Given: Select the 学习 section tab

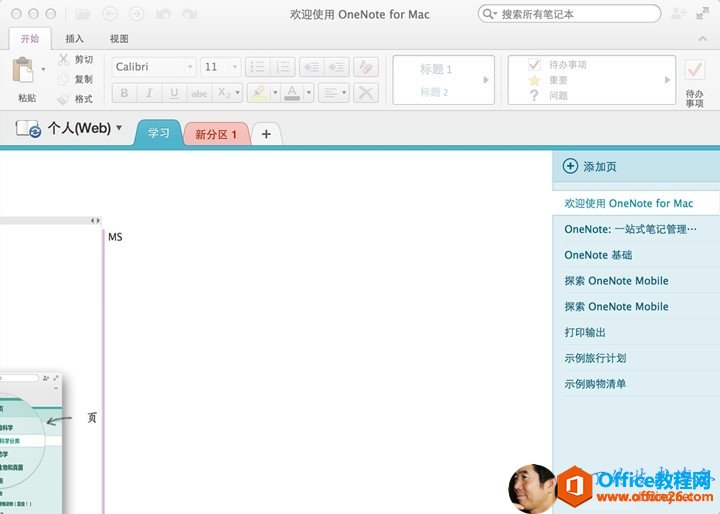Looking at the screenshot, I should 158,133.
